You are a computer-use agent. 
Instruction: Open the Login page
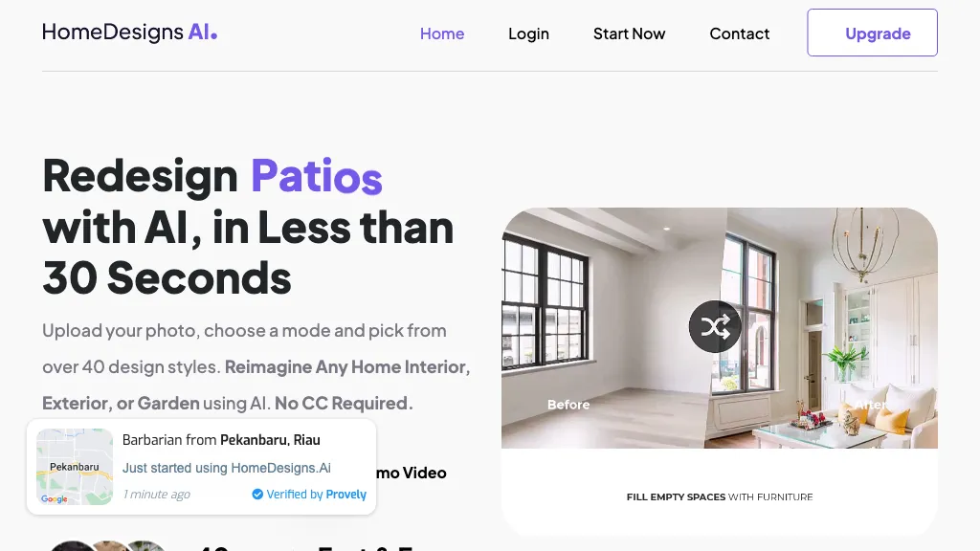(x=528, y=33)
